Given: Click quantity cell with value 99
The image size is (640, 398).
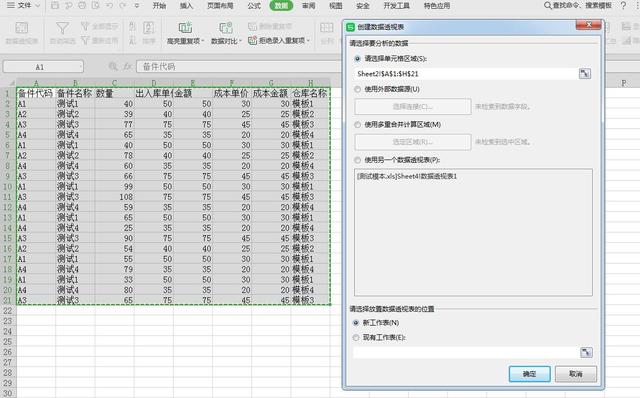Looking at the screenshot, I should click(x=114, y=187).
